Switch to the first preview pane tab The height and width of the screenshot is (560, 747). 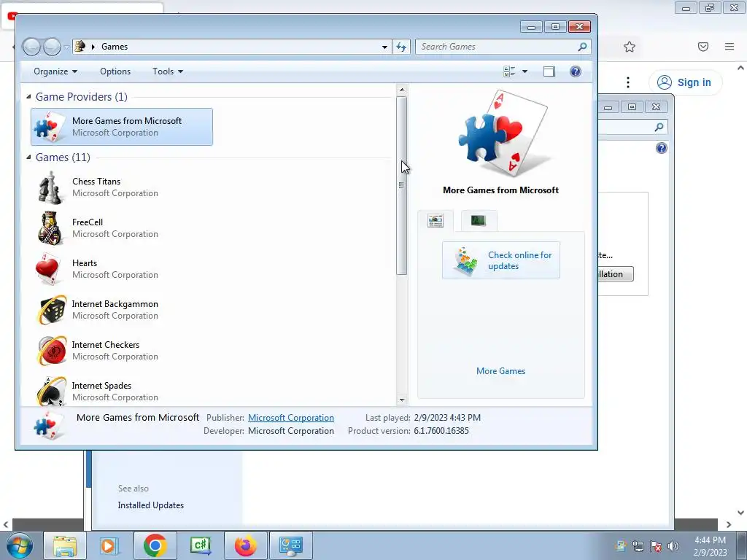[x=436, y=220]
